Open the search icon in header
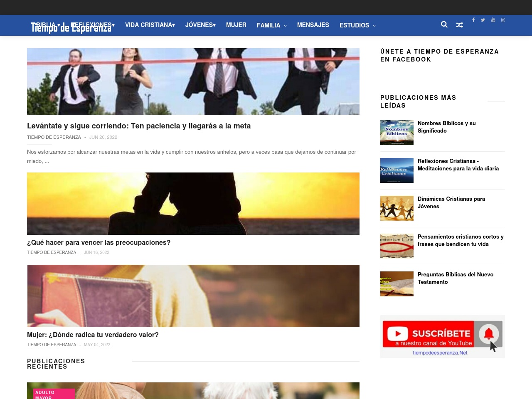This screenshot has width=532, height=399. tap(444, 25)
